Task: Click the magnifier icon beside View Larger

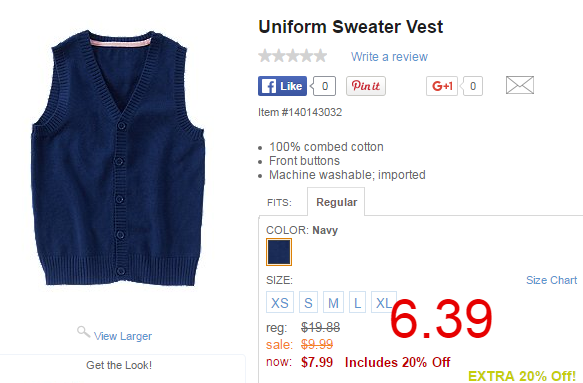Action: point(83,332)
